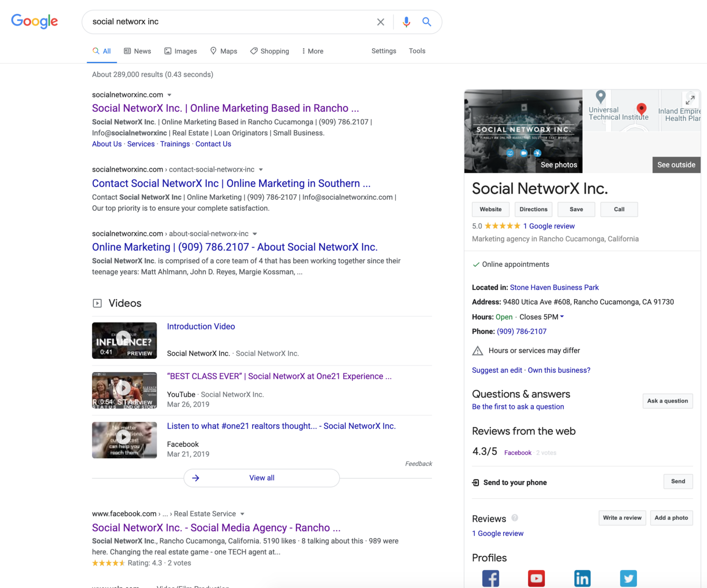The height and width of the screenshot is (588, 707).
Task: Play the BEST CLASS EVER video thumbnail
Action: click(x=124, y=390)
